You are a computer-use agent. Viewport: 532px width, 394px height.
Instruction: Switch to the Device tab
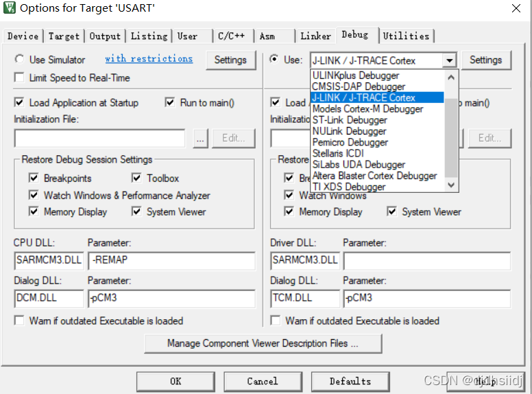[x=23, y=36]
